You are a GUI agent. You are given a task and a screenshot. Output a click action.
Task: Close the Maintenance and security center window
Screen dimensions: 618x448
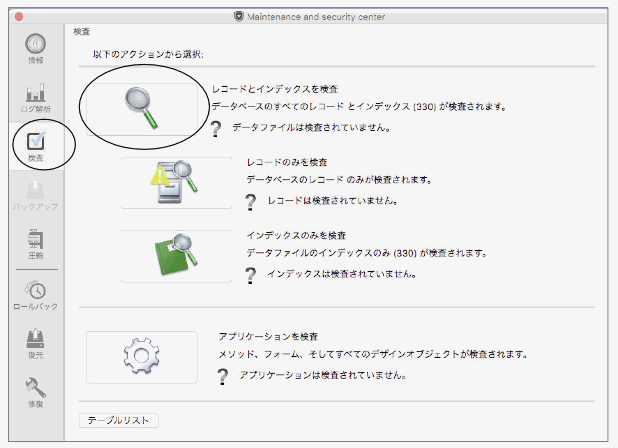(19, 16)
